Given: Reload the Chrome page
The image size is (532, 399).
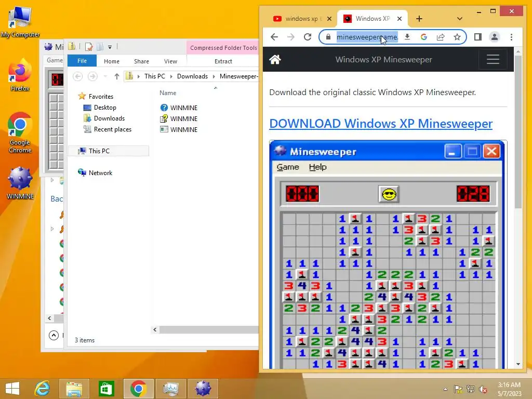Looking at the screenshot, I should 308,37.
